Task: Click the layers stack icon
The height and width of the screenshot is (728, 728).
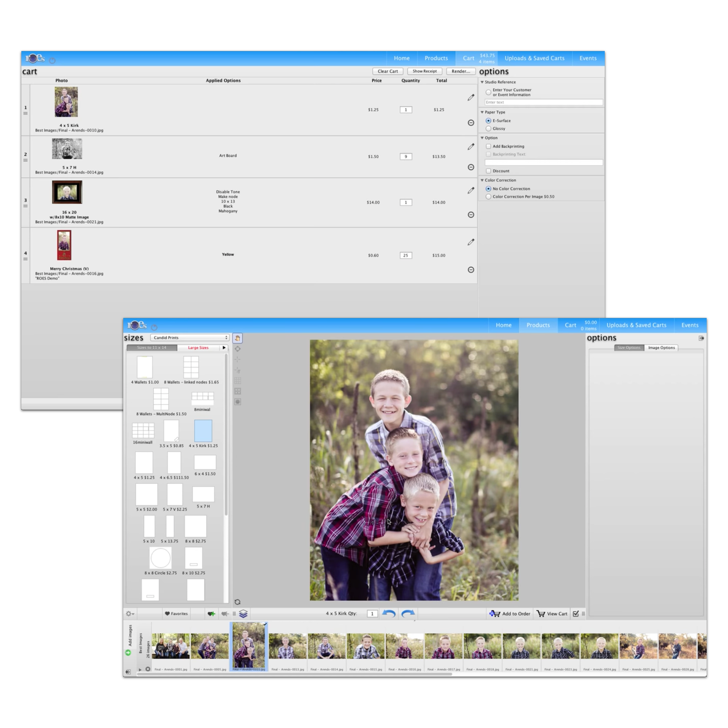Action: (243, 614)
